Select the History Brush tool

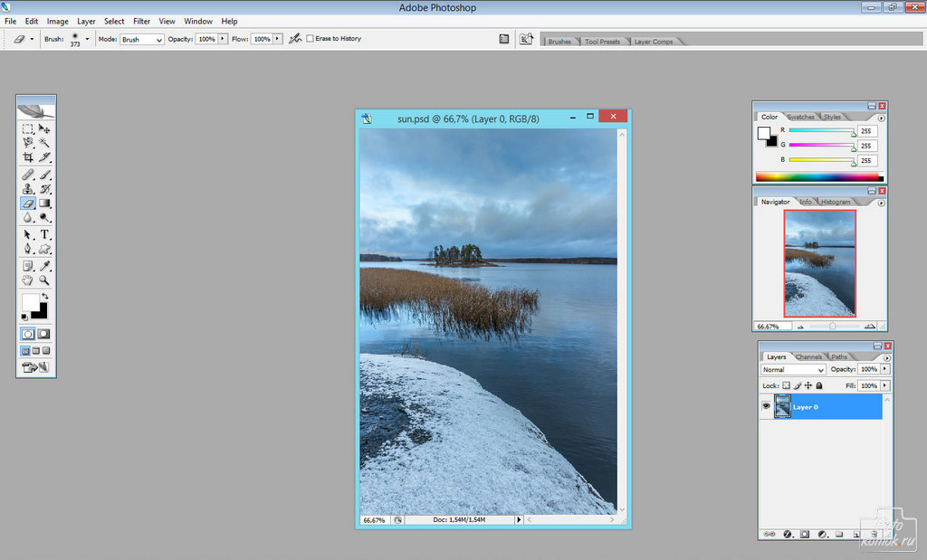44,189
